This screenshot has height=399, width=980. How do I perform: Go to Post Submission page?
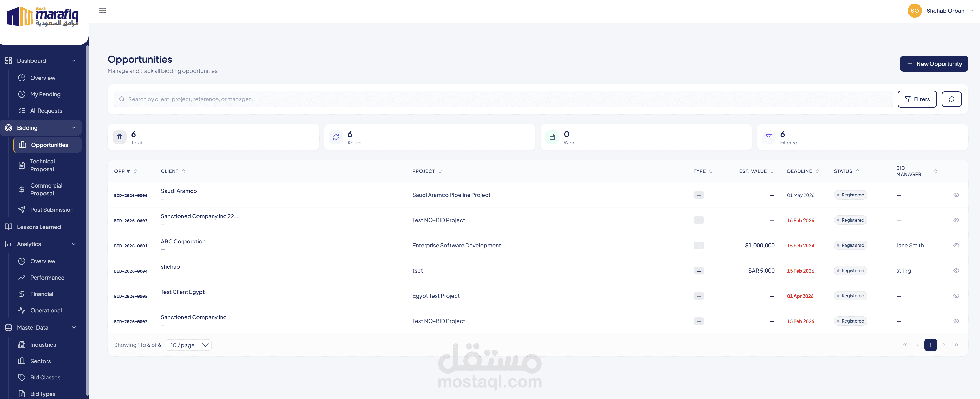pyautogui.click(x=52, y=210)
